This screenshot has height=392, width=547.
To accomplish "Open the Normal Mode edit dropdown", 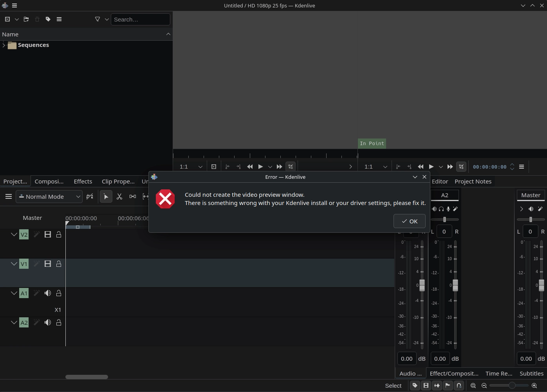I will [49, 196].
